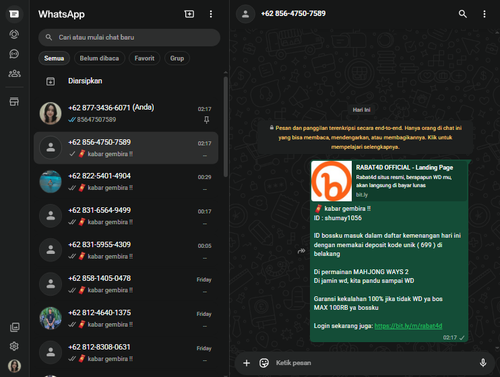Click the contact number +62 856-4750-7589 header
The height and width of the screenshot is (377, 500).
pyautogui.click(x=293, y=14)
